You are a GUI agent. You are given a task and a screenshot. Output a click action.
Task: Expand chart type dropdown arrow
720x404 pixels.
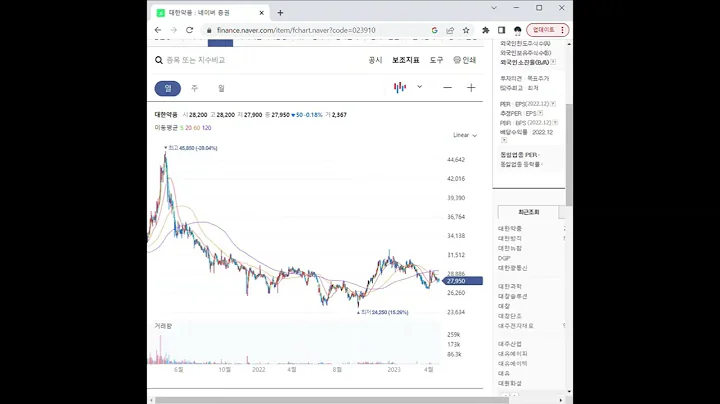tap(419, 87)
